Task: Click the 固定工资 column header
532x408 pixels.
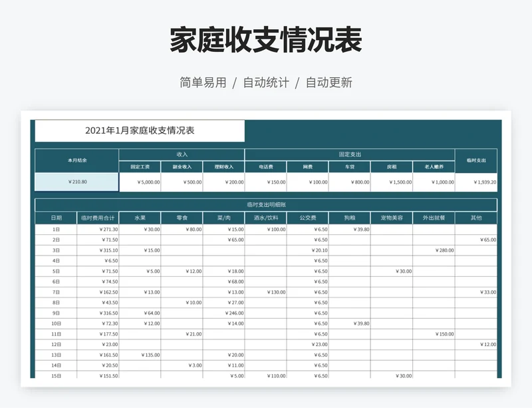Action: click(x=140, y=167)
